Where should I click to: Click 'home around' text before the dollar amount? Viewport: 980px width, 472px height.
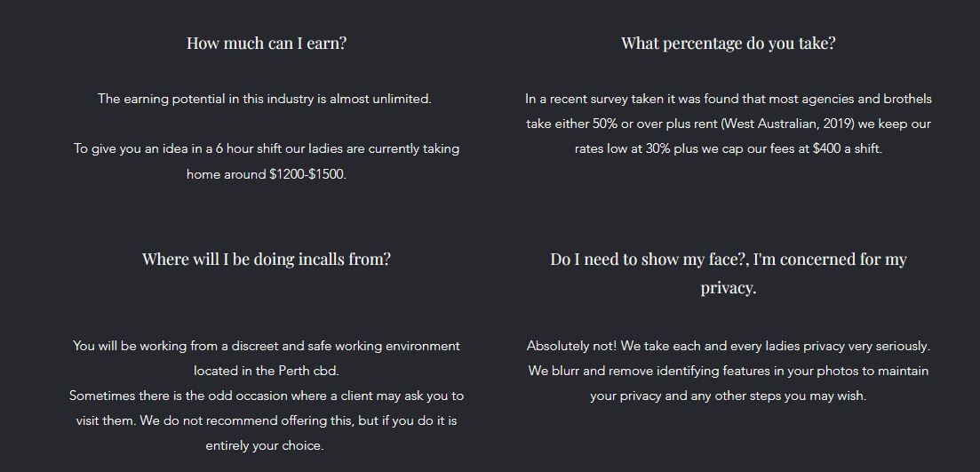[227, 174]
